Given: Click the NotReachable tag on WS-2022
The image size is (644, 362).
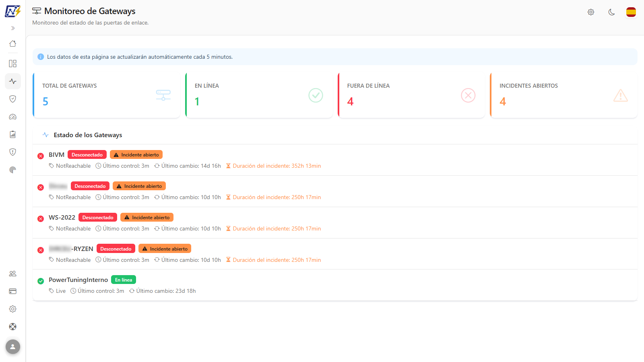Looking at the screenshot, I should (70, 228).
